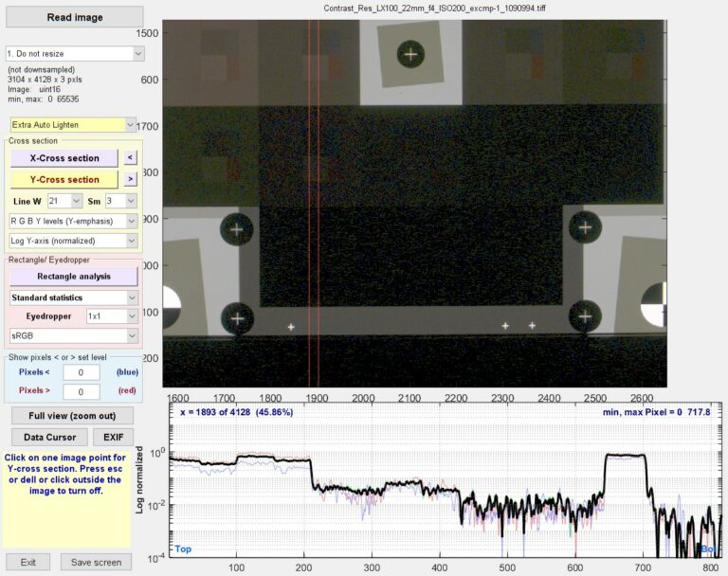This screenshot has width=728, height=576.
Task: Expand the R G B Y levels dropdown
Action: click(73, 221)
